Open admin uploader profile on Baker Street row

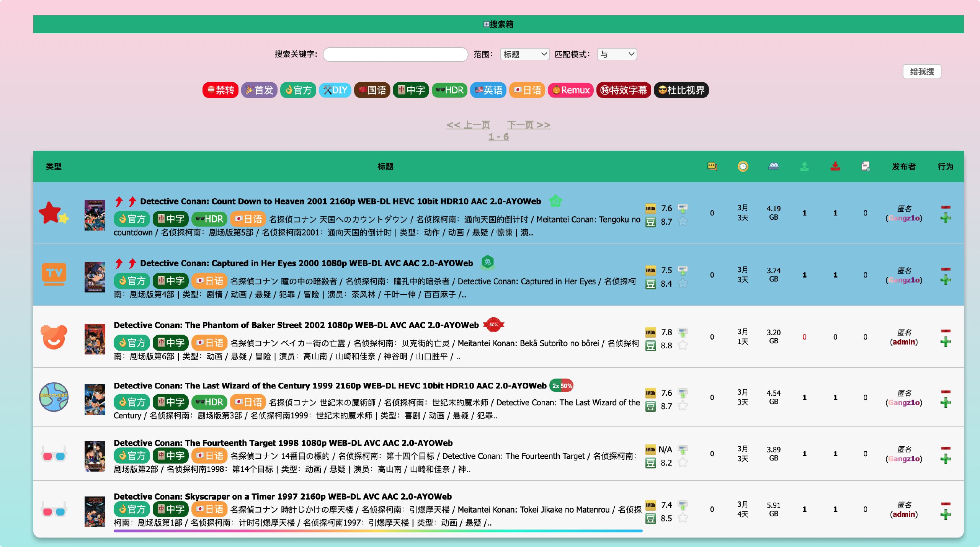(903, 342)
